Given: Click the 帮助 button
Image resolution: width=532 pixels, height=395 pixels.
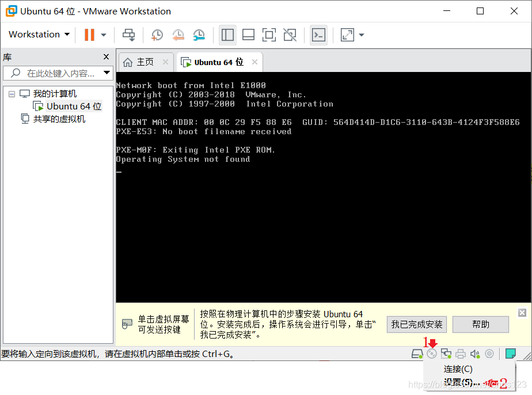Looking at the screenshot, I should click(481, 324).
